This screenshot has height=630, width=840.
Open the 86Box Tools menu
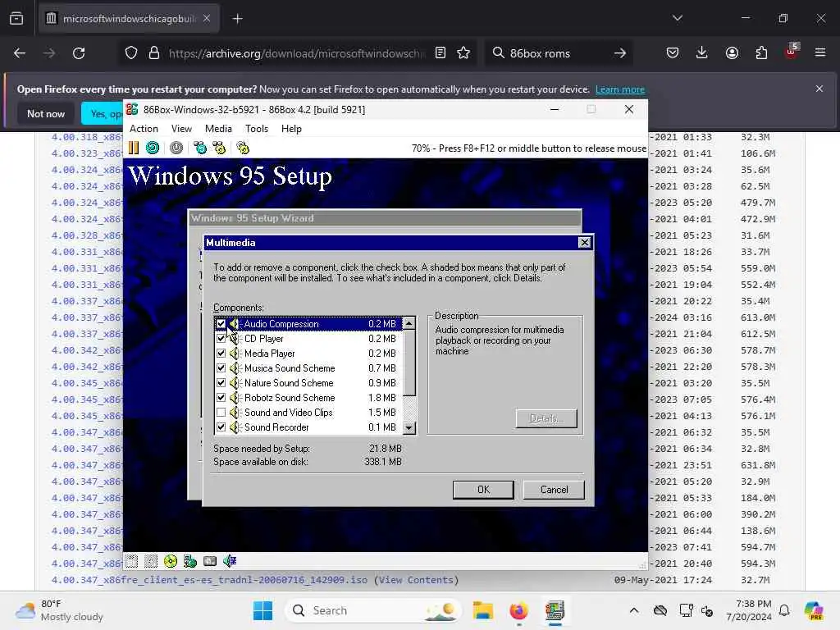(x=257, y=129)
